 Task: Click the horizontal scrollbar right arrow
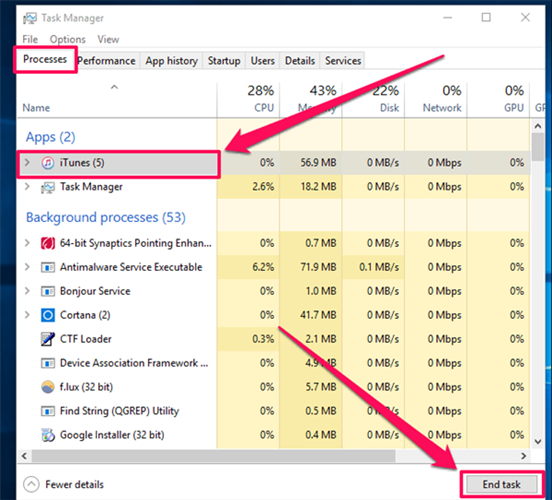pos(523,456)
